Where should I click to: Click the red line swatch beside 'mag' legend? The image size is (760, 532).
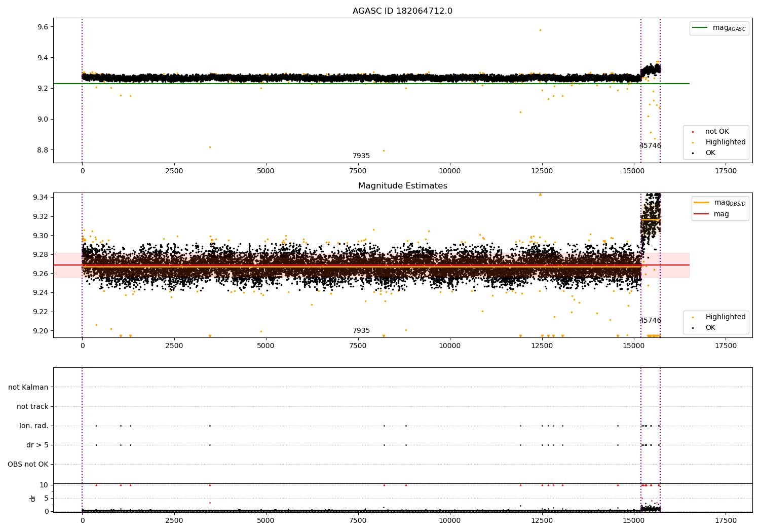click(x=701, y=214)
